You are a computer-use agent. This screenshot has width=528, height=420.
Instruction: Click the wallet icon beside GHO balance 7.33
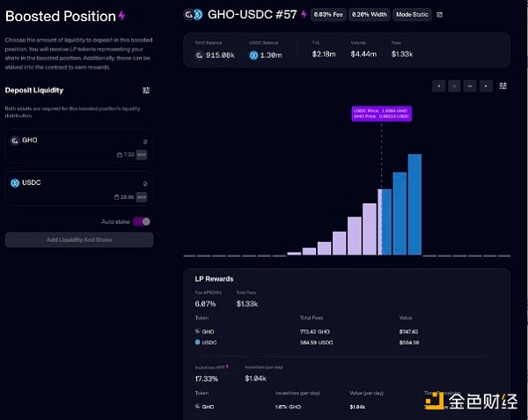(119, 155)
